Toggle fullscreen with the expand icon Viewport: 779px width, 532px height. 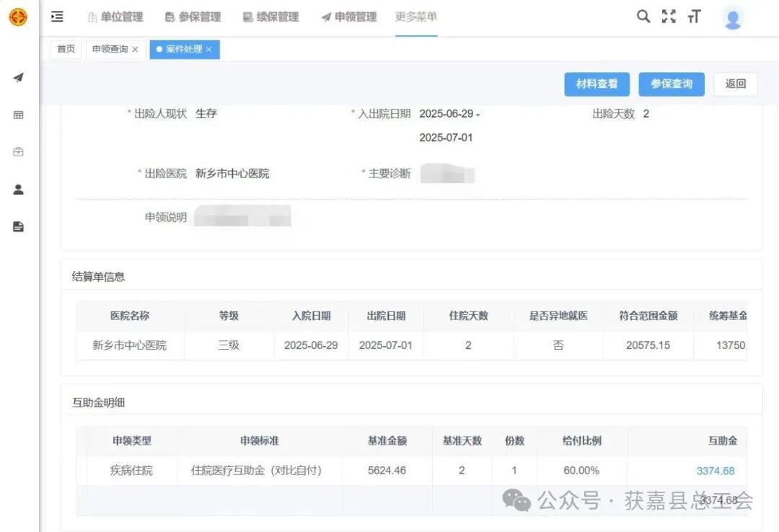point(669,16)
